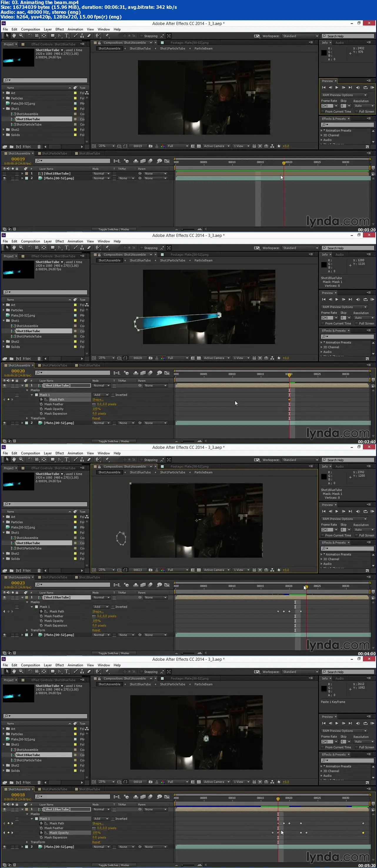Select the Hand tool in 00:01:20 frame
This screenshot has height=868, width=377.
(x=14, y=36)
